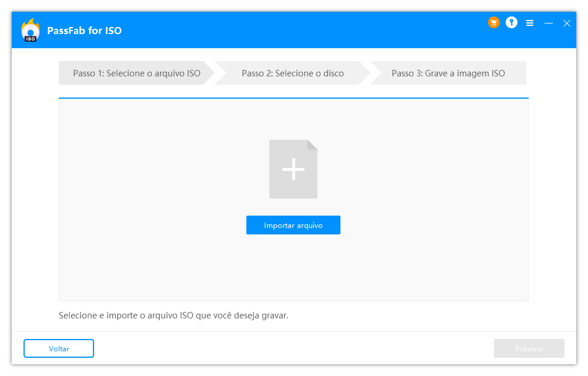Open the 'Passo 1: Selecione o arquivo ISO' step
588x376 pixels.
[136, 73]
